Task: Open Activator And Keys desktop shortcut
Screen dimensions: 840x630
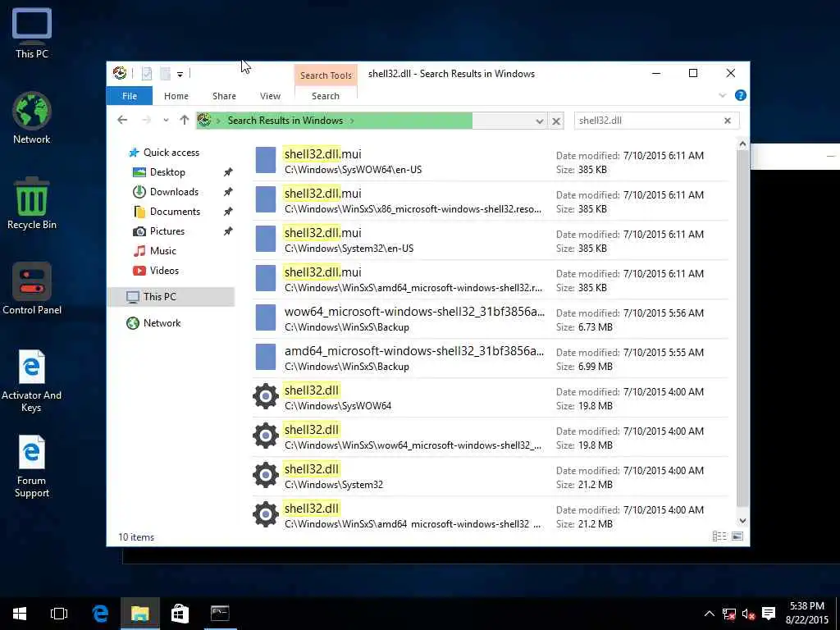Action: pyautogui.click(x=32, y=381)
